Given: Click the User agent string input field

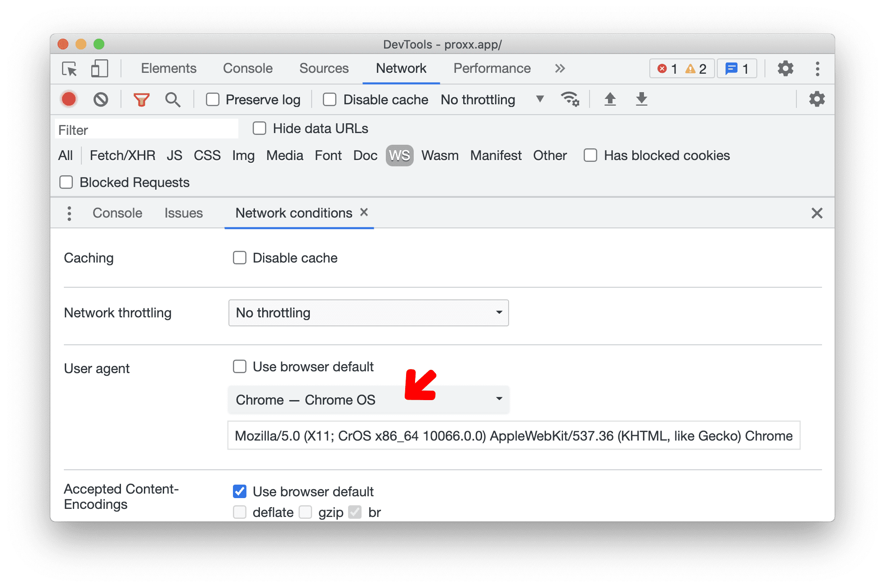Looking at the screenshot, I should [x=515, y=435].
